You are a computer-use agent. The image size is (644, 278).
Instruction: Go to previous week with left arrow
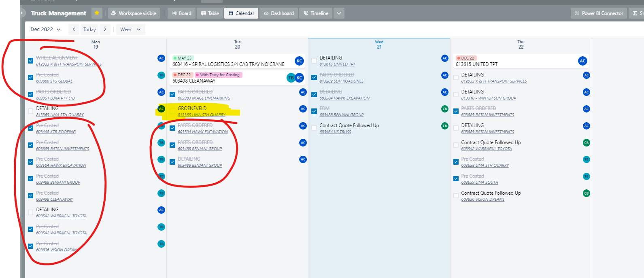tap(74, 30)
